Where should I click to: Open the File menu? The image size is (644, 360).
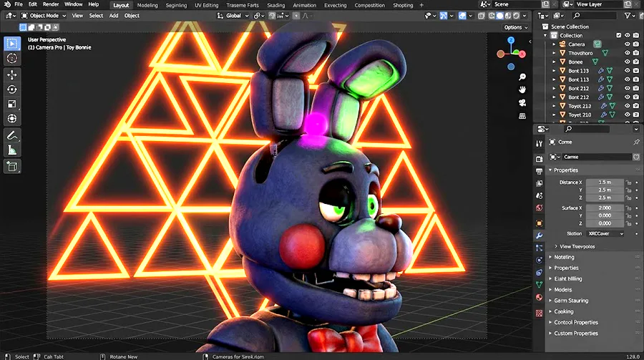[x=19, y=4]
